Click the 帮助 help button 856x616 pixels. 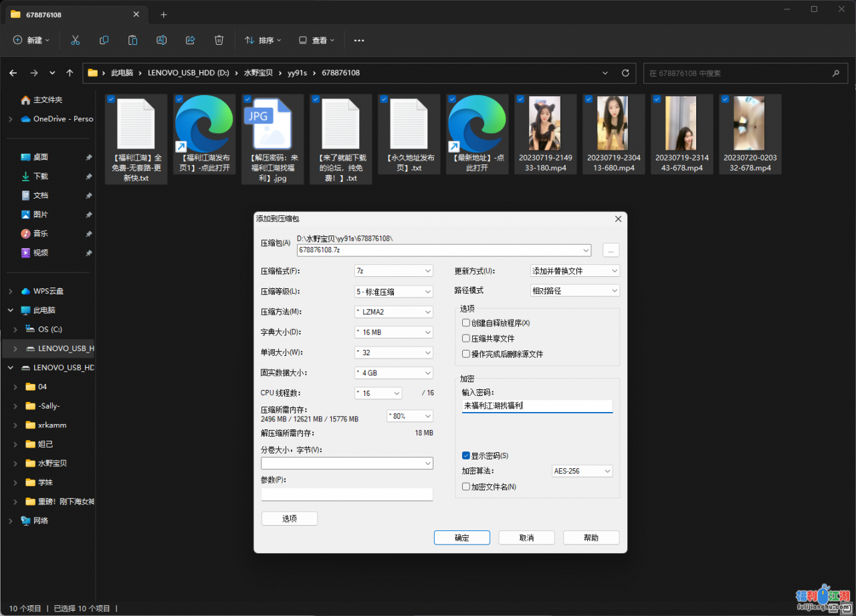tap(591, 538)
